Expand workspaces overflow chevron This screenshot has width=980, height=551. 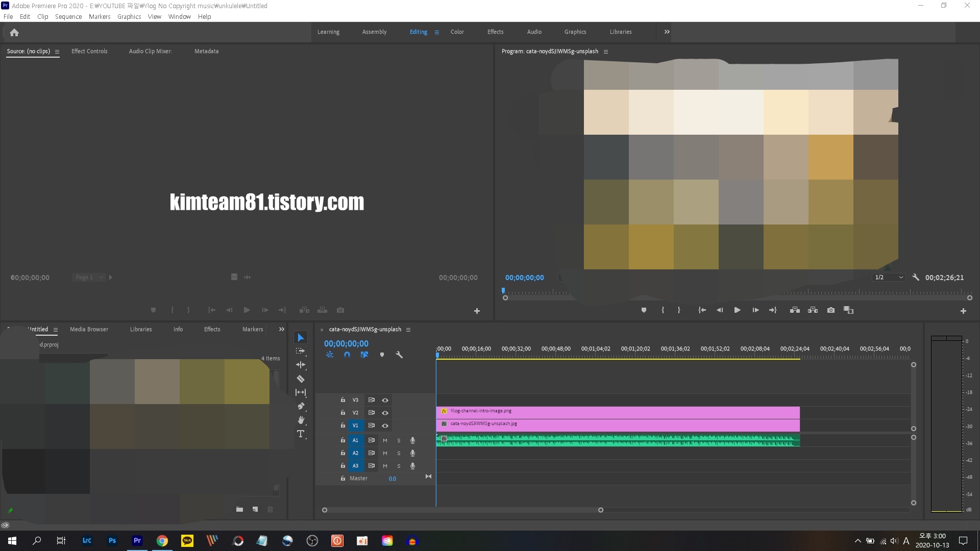(667, 32)
